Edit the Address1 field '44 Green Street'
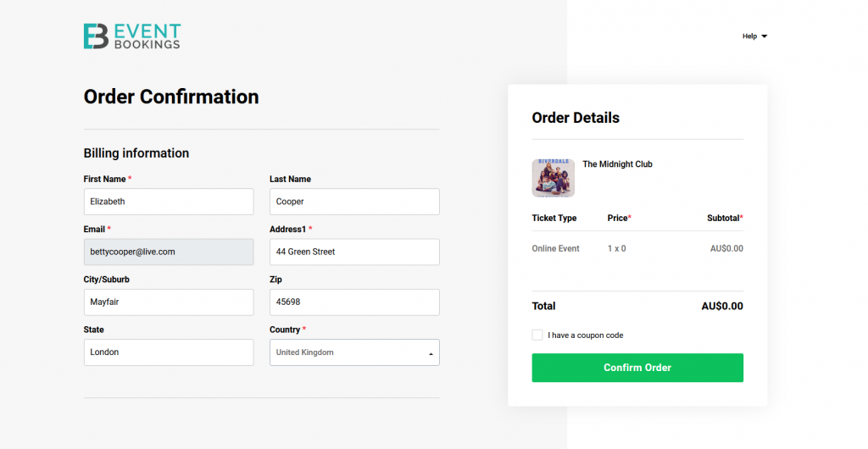The height and width of the screenshot is (449, 868). pyautogui.click(x=354, y=252)
